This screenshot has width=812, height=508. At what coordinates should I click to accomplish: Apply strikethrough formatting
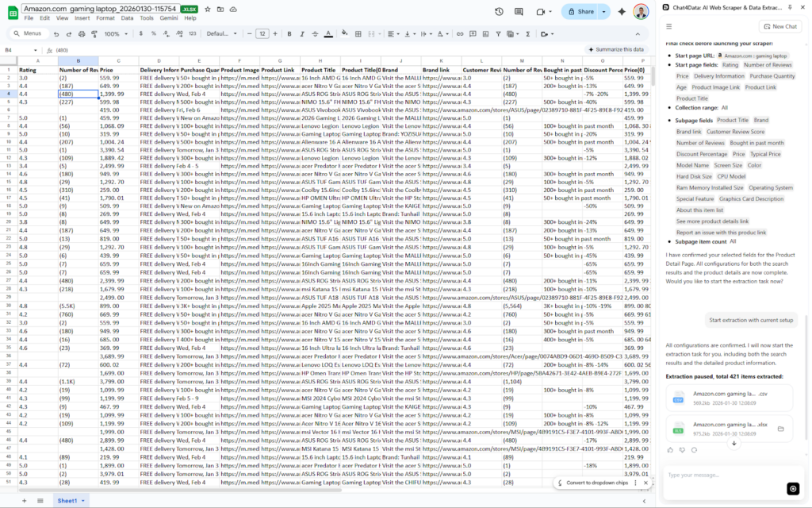(x=315, y=33)
